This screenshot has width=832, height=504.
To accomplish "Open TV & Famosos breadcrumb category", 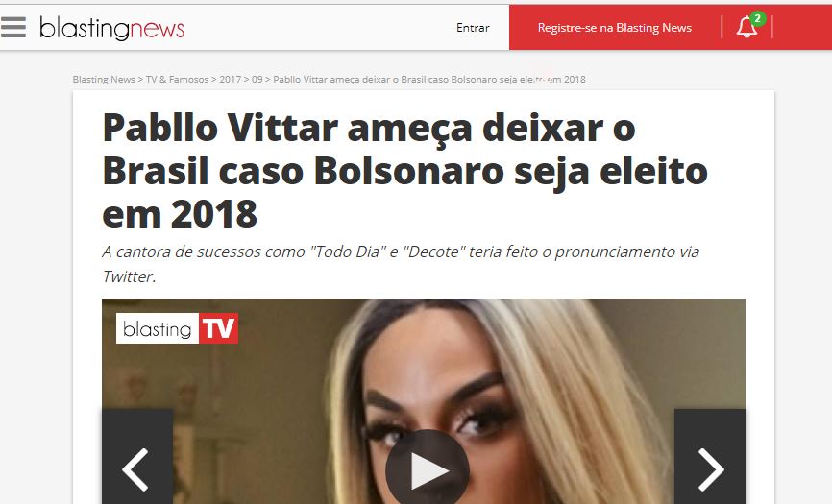I will 177,79.
